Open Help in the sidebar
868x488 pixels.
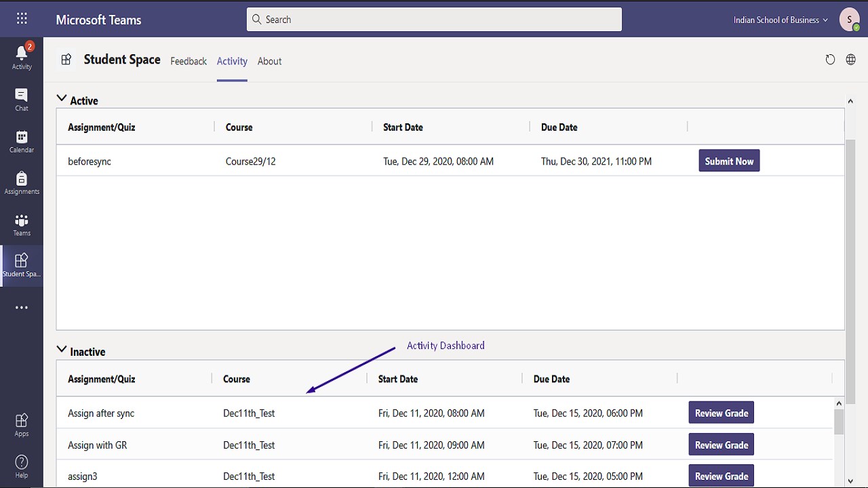(22, 466)
